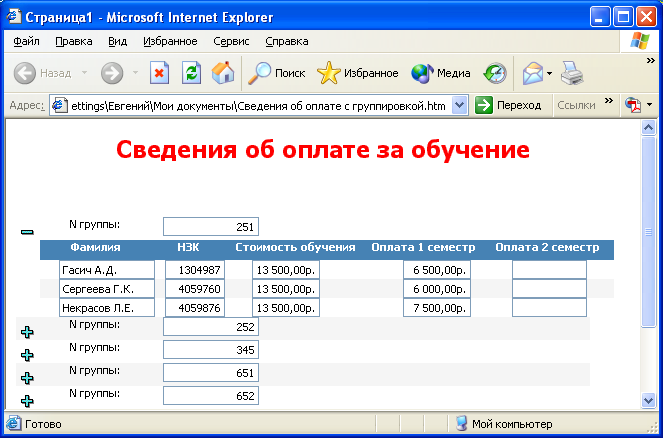663x438 pixels.
Task: Open the History clock icon
Action: coord(495,73)
